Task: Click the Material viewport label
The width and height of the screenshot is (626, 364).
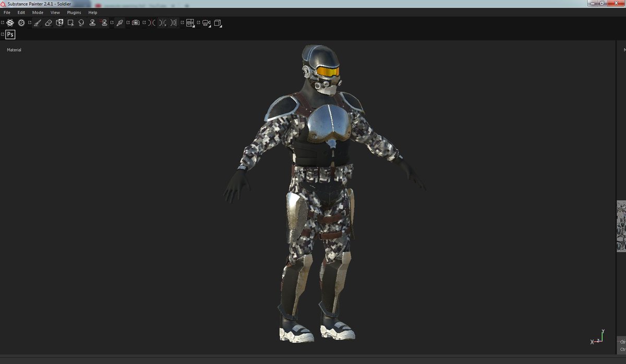Action: point(14,50)
